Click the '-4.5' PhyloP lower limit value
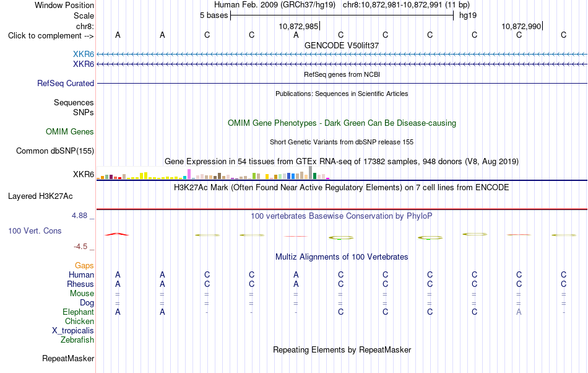This screenshot has width=588, height=373. pos(80,246)
